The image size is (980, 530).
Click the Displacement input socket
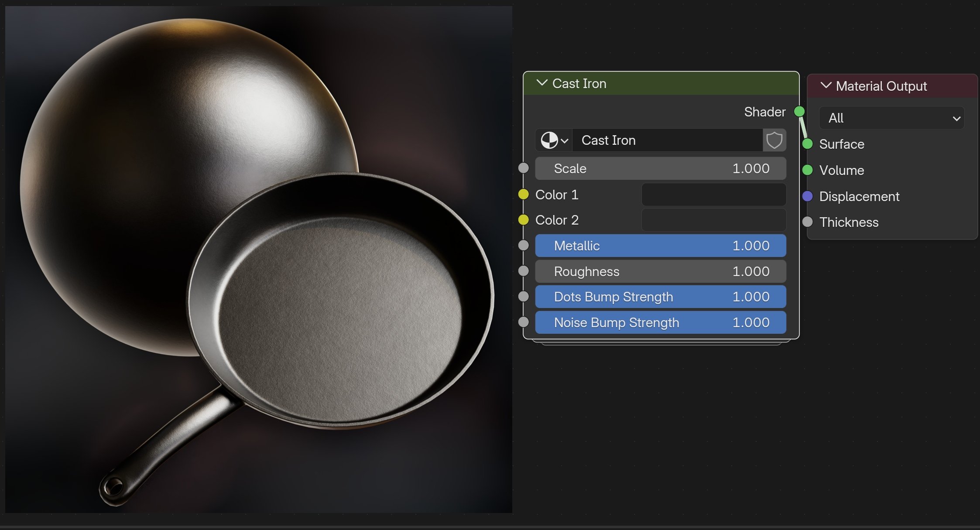coord(808,196)
